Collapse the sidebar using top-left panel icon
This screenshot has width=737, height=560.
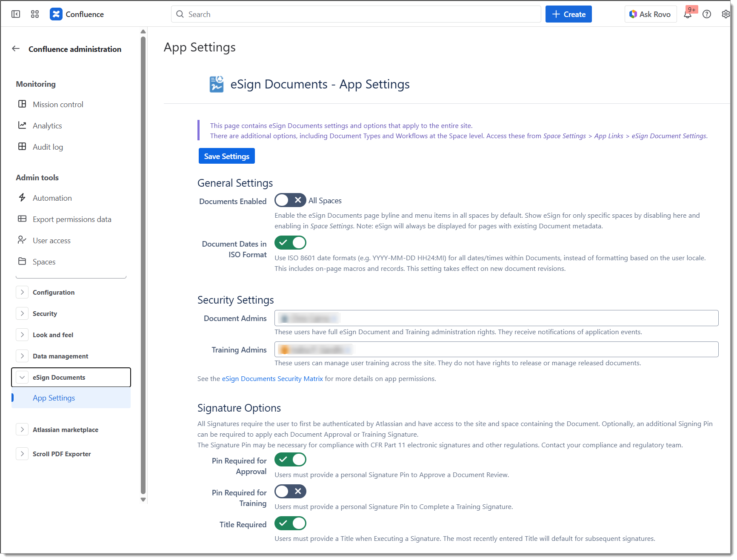pos(16,14)
